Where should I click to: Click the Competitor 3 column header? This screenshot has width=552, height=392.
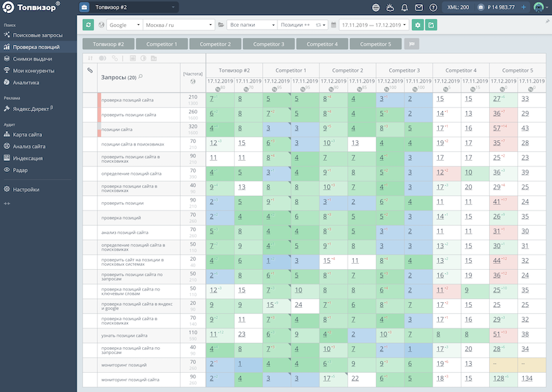(x=404, y=70)
